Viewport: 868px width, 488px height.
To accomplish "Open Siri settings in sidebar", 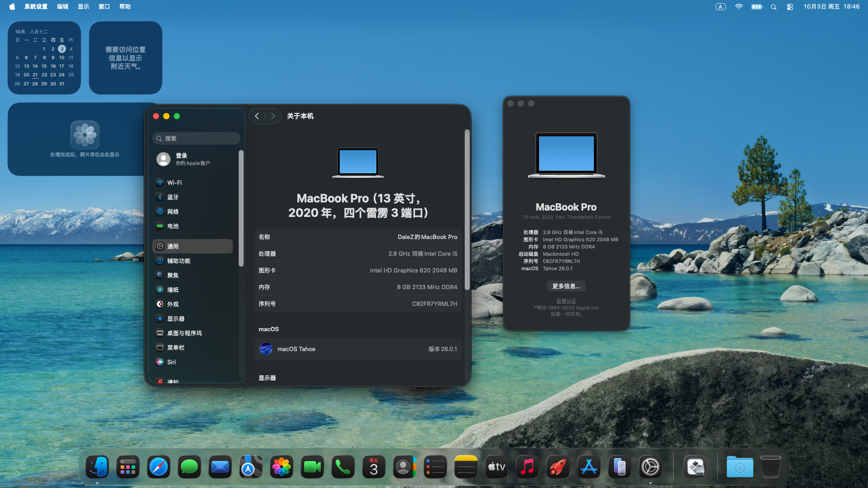I will 171,362.
